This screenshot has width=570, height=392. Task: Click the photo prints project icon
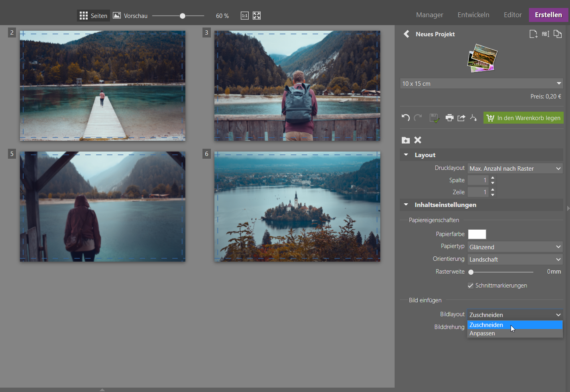(482, 58)
